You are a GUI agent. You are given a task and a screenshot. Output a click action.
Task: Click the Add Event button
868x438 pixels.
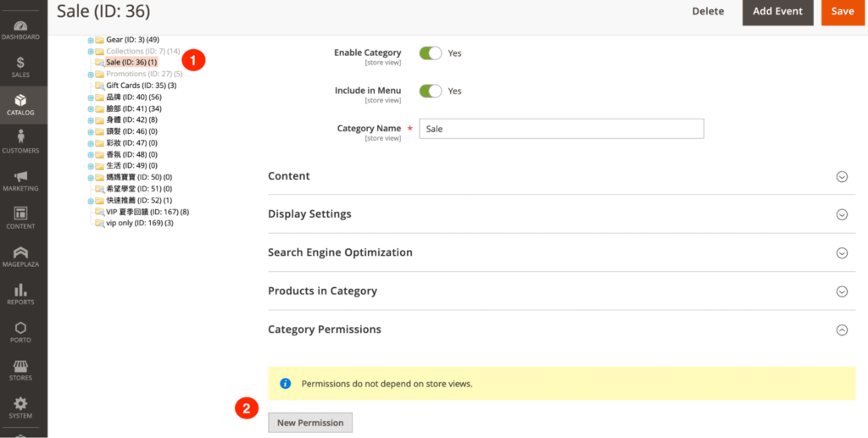778,11
